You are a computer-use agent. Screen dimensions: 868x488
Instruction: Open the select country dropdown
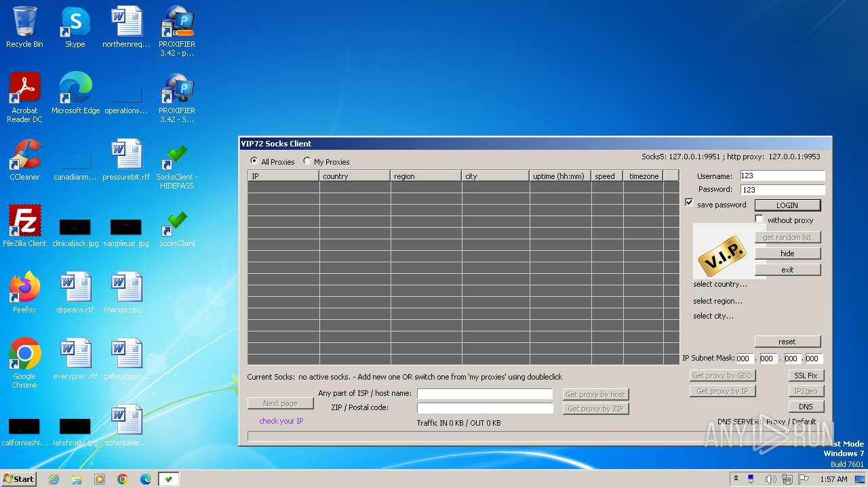(x=720, y=284)
